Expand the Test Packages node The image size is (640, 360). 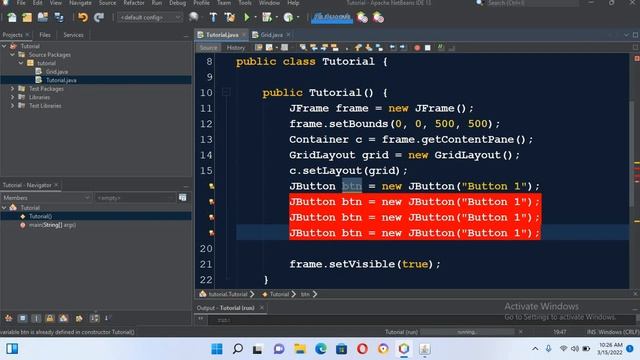pos(13,89)
